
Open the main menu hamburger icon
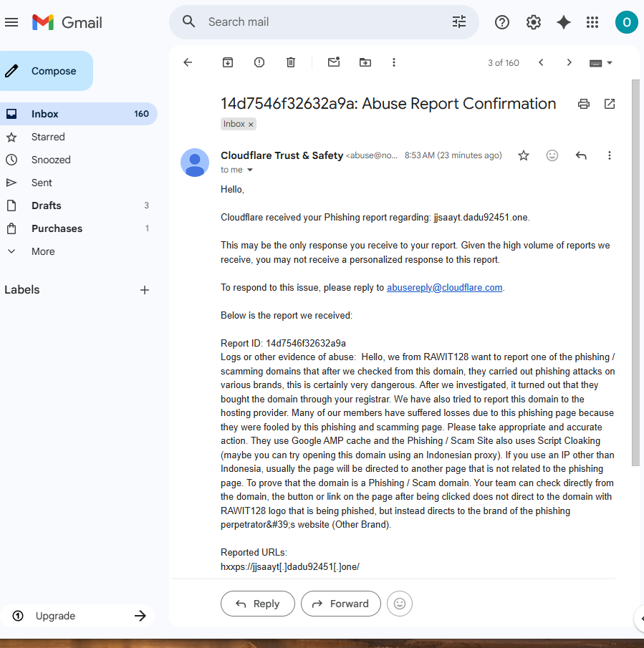(x=11, y=22)
